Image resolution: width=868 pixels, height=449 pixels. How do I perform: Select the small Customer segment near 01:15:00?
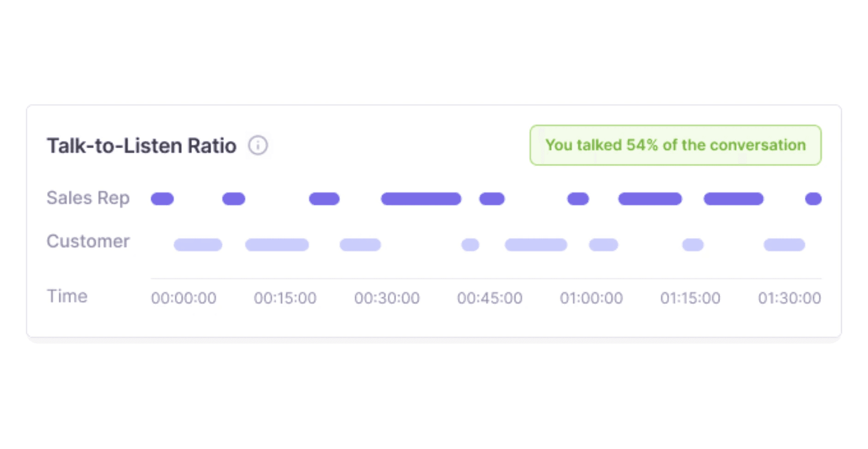pyautogui.click(x=693, y=245)
